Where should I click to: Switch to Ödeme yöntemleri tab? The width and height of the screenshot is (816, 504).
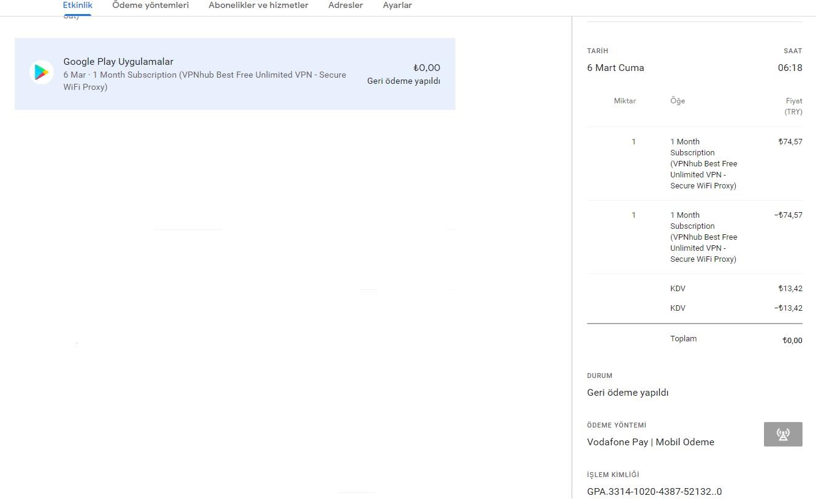tap(151, 6)
